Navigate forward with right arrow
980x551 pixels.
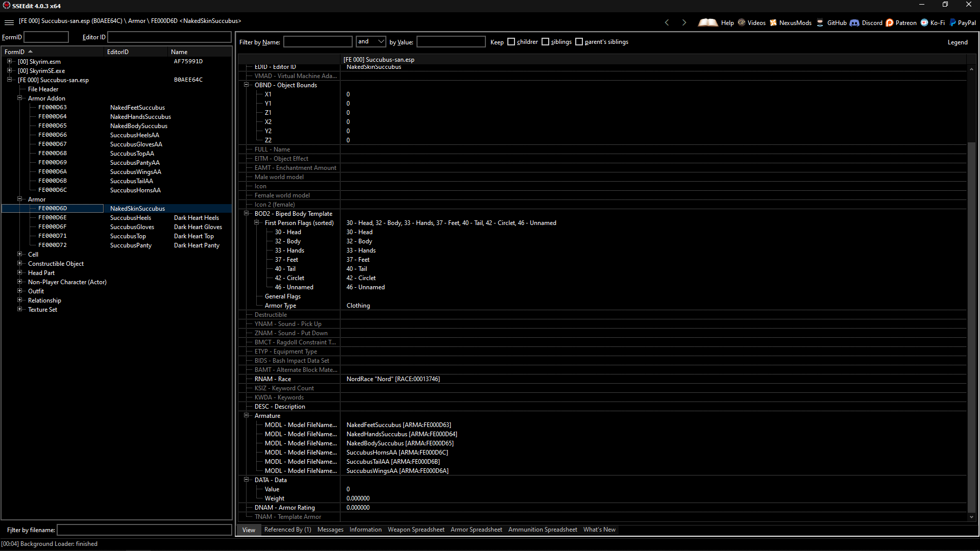(684, 22)
